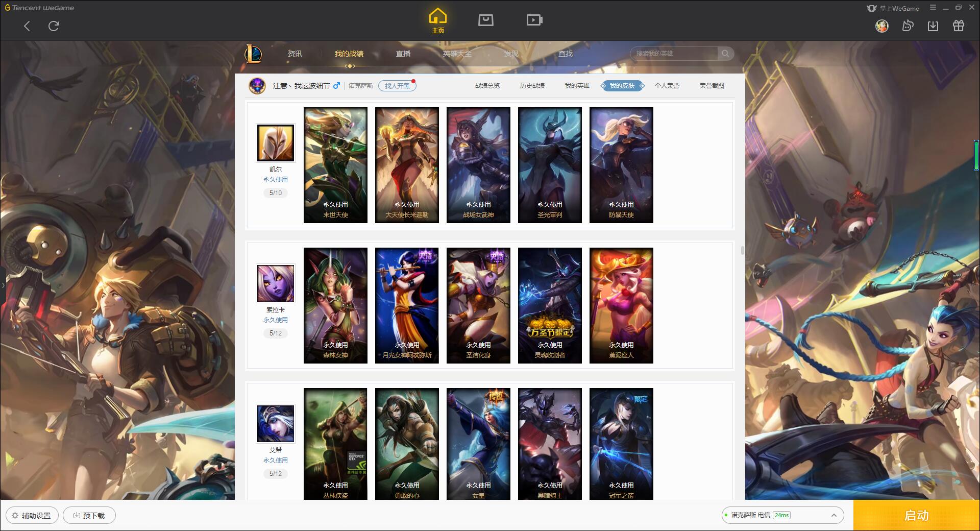Image resolution: width=980 pixels, height=531 pixels.
Task: Click the 找人开黑 button
Action: 397,86
